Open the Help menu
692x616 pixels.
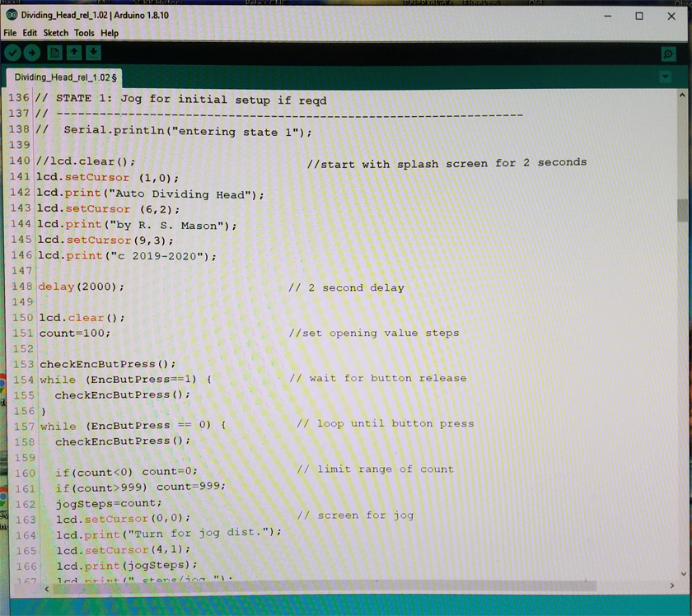pos(110,33)
